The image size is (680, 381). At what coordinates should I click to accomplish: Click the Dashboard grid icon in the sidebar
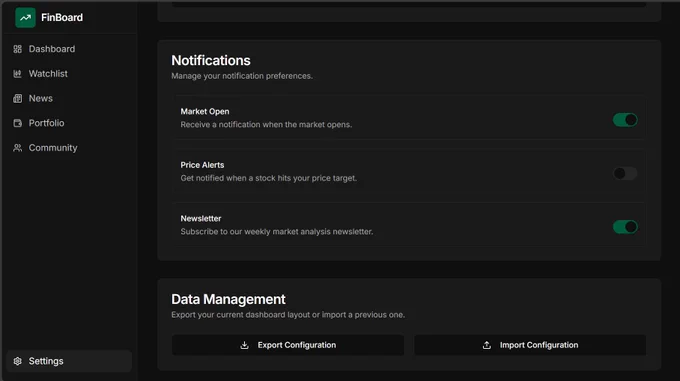[x=17, y=49]
